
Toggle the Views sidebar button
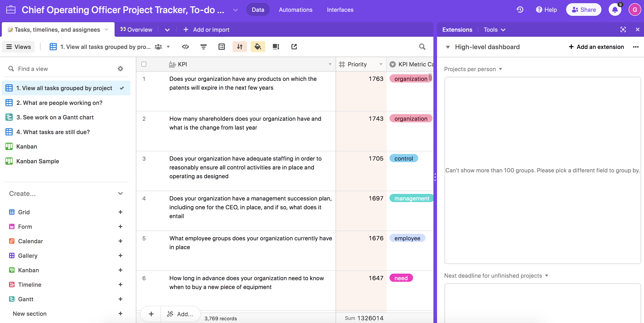(18, 47)
